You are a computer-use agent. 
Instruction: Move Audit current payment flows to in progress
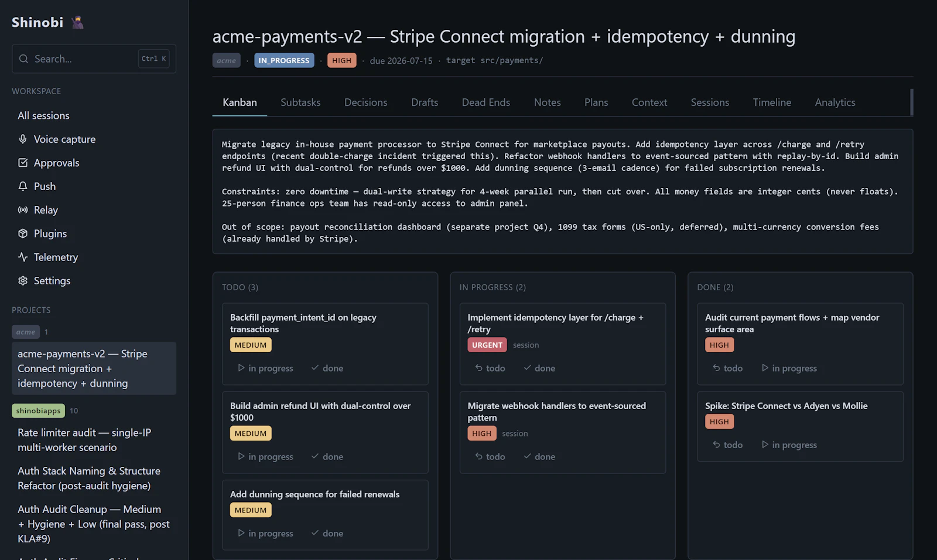789,368
